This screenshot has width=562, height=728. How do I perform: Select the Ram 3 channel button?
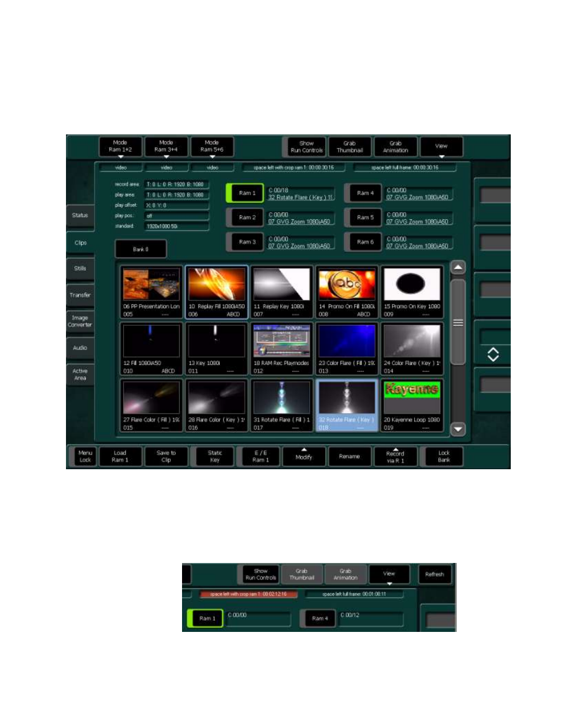coord(245,242)
